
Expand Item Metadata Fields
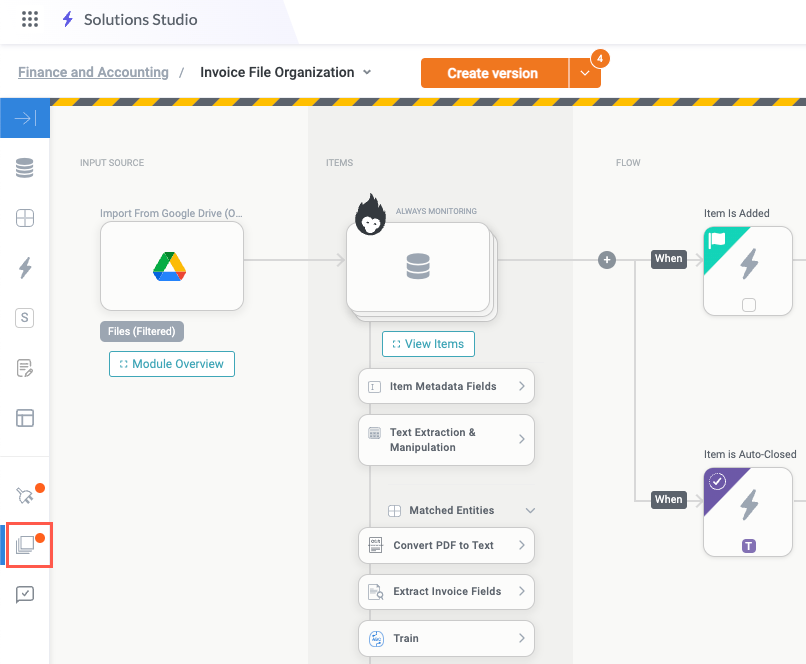(x=446, y=386)
